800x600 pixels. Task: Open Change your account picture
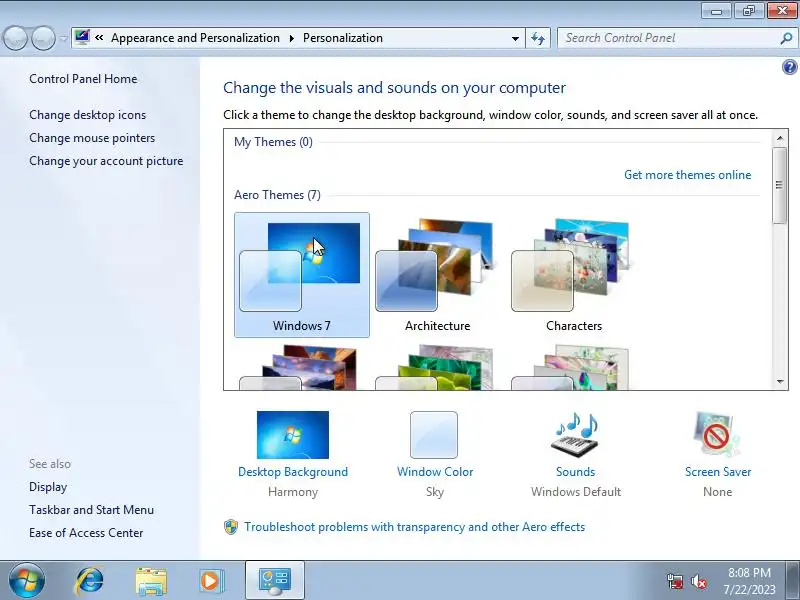[106, 161]
